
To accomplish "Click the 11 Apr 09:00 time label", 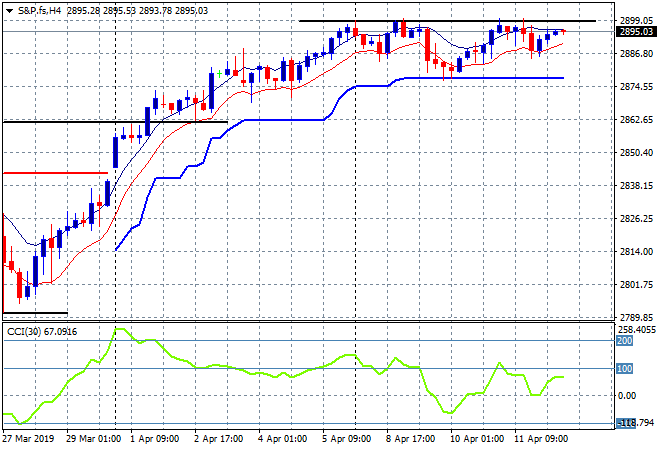I will coord(541,439).
